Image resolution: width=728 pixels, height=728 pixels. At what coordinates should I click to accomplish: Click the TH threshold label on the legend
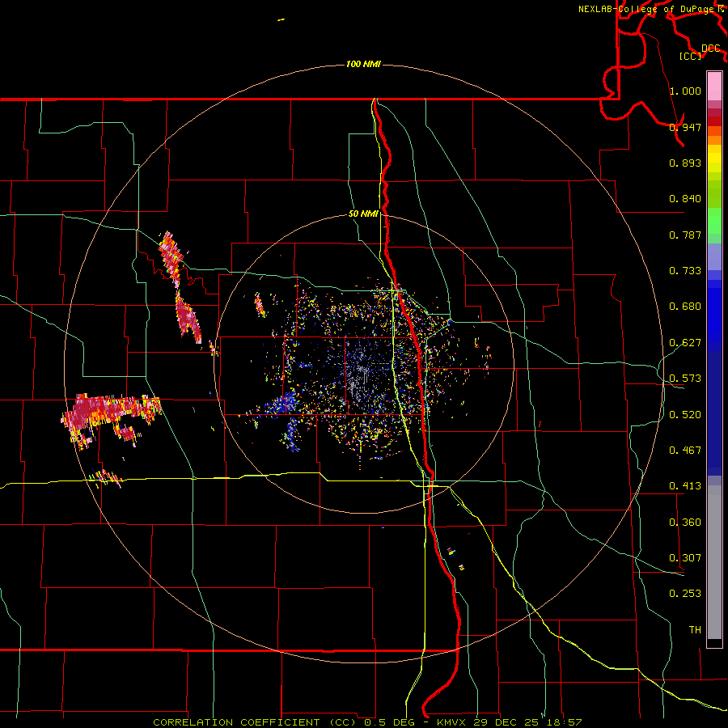tap(695, 630)
